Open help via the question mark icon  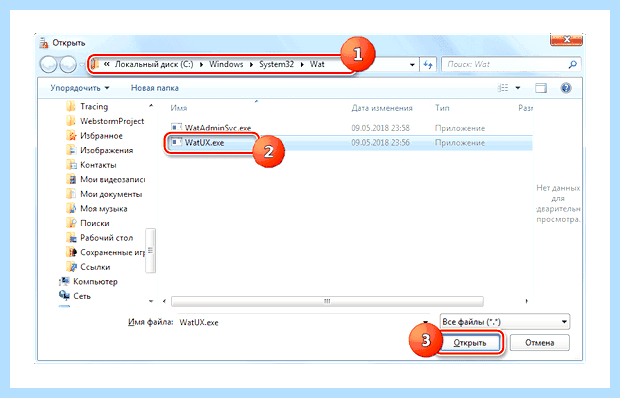pos(566,88)
